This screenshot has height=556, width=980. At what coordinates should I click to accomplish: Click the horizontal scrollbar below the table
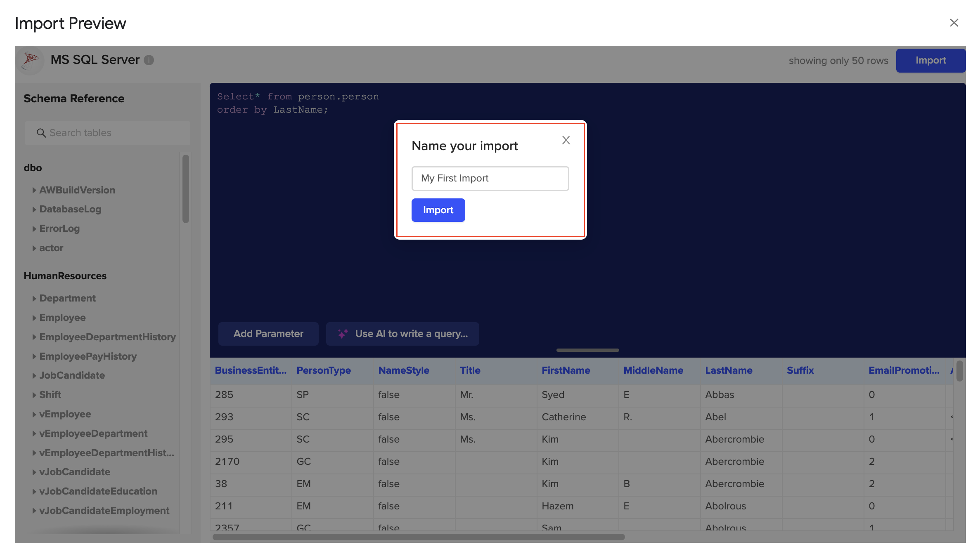tap(417, 537)
